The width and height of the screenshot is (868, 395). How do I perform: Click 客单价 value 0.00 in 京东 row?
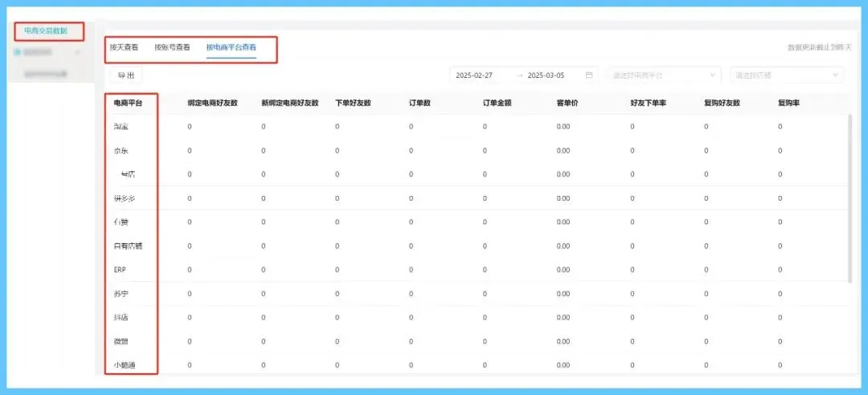[563, 150]
